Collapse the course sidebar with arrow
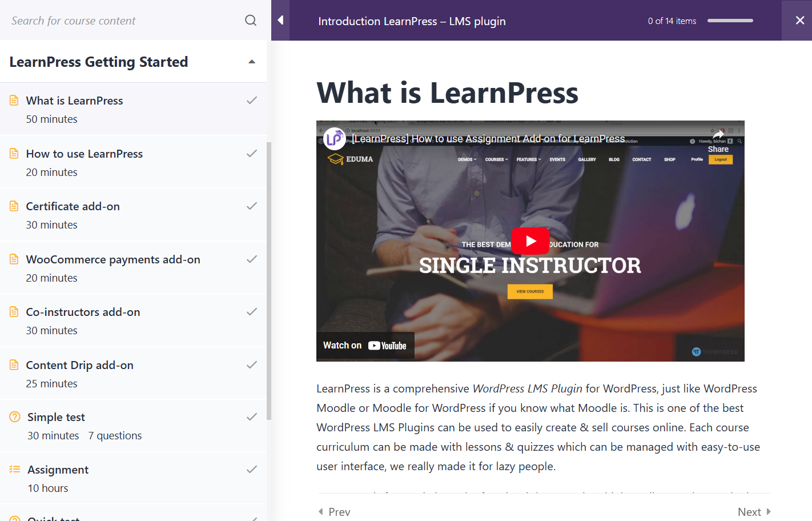The height and width of the screenshot is (521, 812). [280, 20]
